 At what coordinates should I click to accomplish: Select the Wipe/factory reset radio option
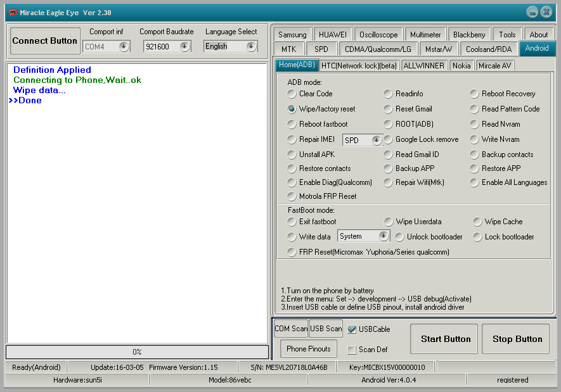[321, 109]
